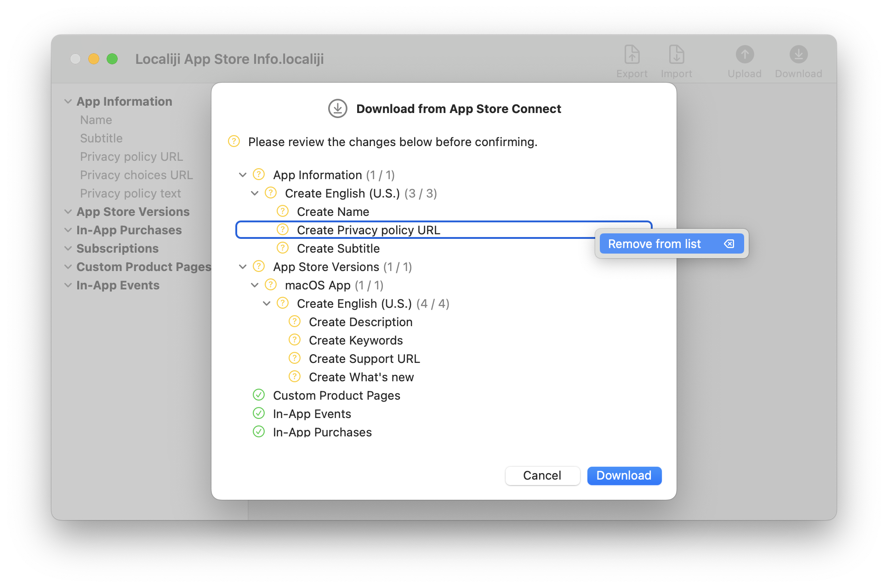Click status icon beside Create English (4 / 4)
This screenshot has width=888, height=588.
pyautogui.click(x=283, y=303)
